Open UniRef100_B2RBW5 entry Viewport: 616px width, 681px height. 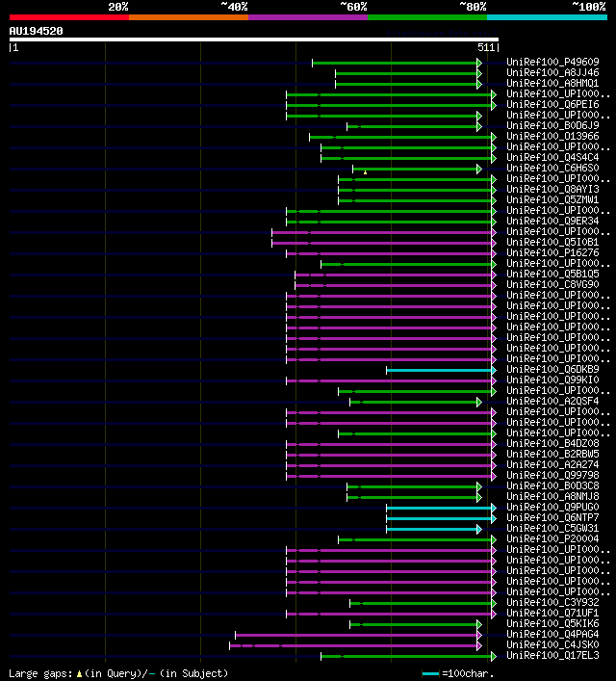tap(552, 454)
